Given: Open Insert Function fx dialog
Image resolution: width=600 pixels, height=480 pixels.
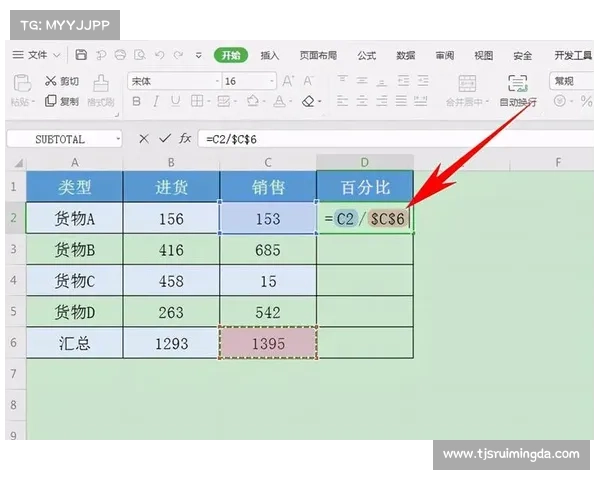Looking at the screenshot, I should pyautogui.click(x=185, y=138).
